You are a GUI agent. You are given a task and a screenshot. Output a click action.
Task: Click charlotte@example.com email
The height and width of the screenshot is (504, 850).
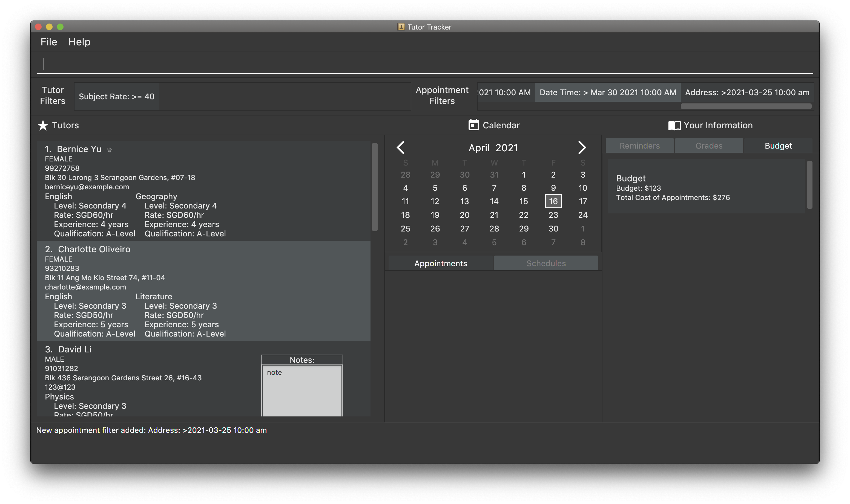(85, 287)
